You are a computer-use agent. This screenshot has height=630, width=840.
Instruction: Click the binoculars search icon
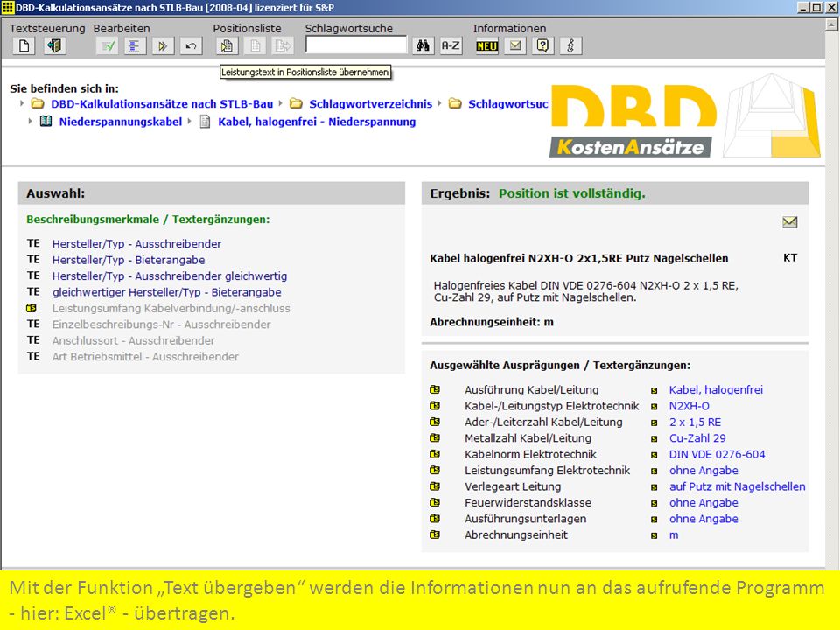[423, 46]
